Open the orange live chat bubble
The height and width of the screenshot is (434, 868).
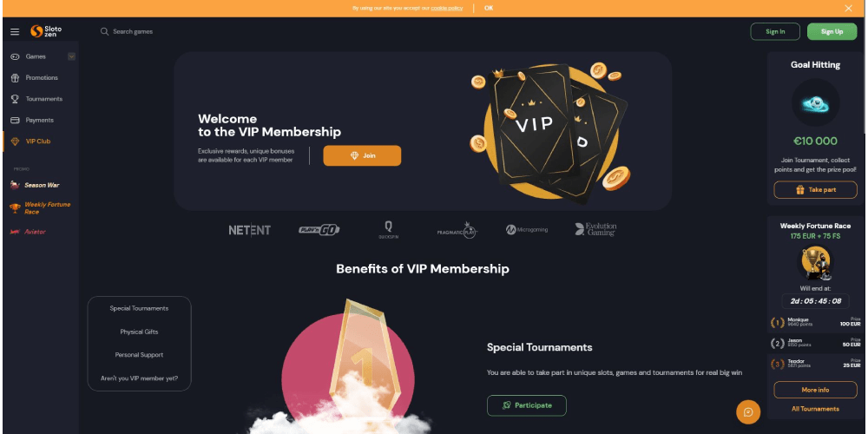click(748, 411)
